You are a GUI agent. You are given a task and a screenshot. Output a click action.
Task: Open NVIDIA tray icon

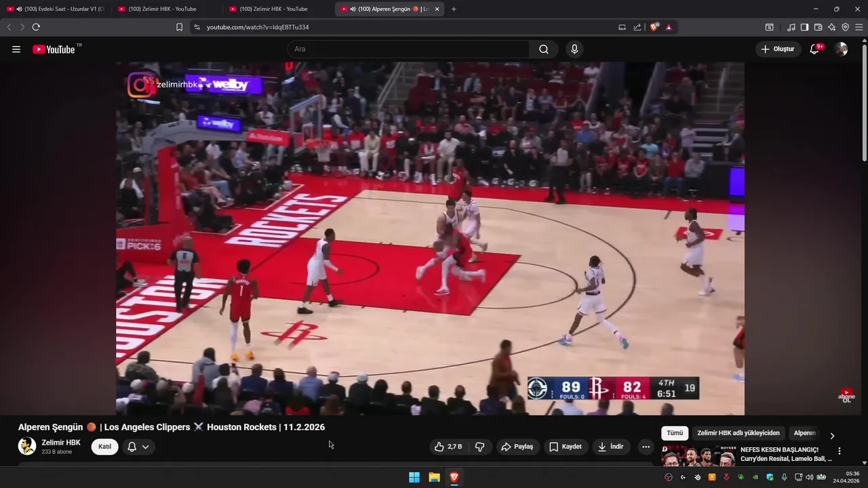(x=755, y=477)
